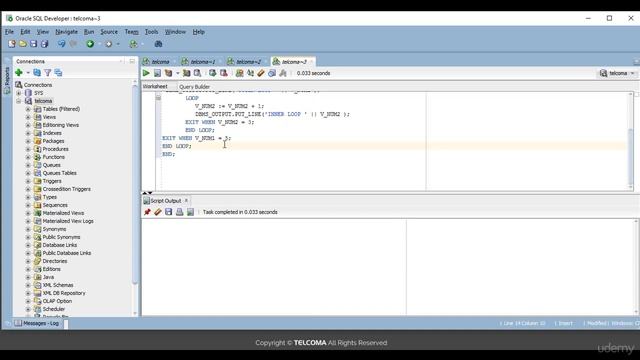Clear worksheet with eraser icon
This screenshot has width=640, height=360.
(x=261, y=73)
